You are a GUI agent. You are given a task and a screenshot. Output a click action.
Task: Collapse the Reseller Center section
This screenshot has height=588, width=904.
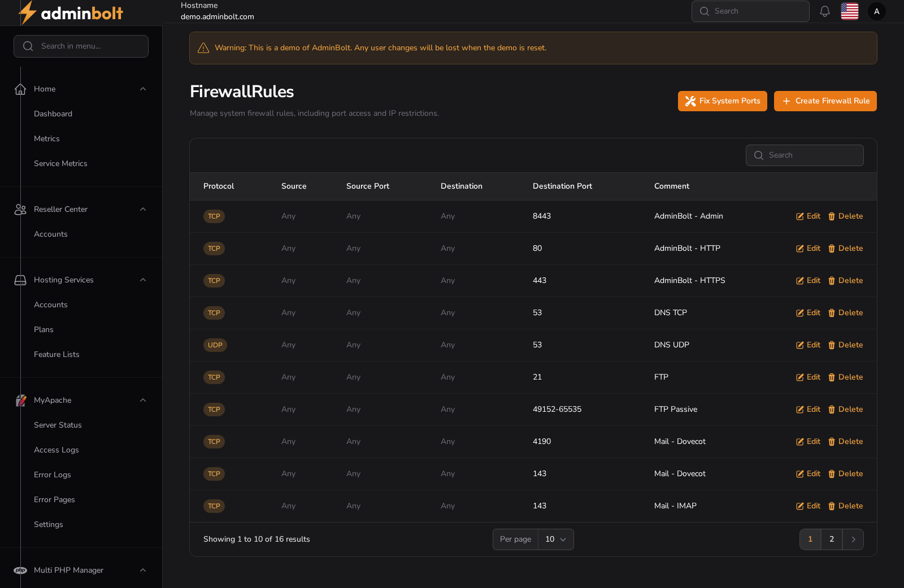(143, 209)
